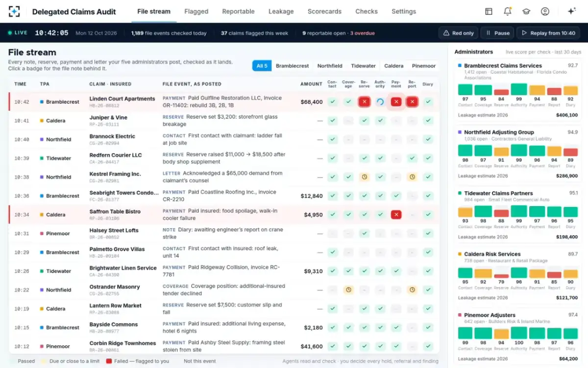Screen dimensions: 588x368
Task: Click the spinning Authority badge for Linden Court Apartments
Action: [380, 102]
